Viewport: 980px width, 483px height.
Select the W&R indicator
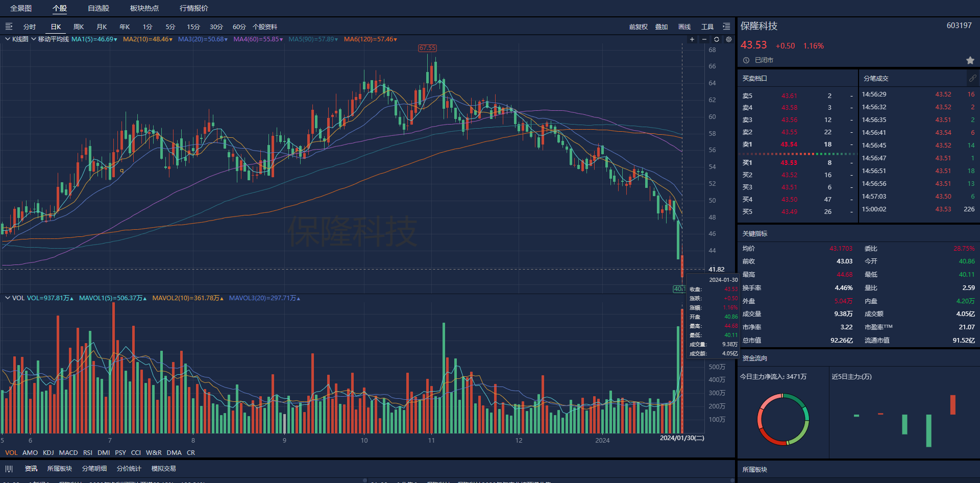coord(154,453)
